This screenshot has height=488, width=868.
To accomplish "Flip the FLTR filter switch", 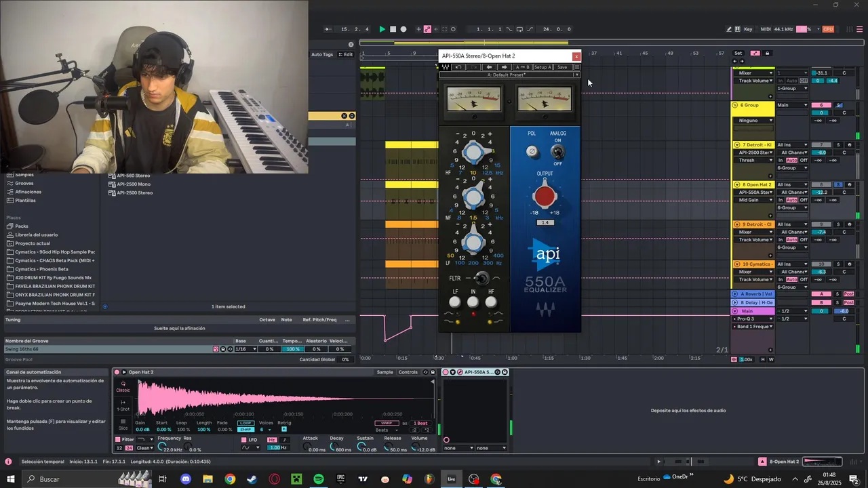I will click(481, 278).
